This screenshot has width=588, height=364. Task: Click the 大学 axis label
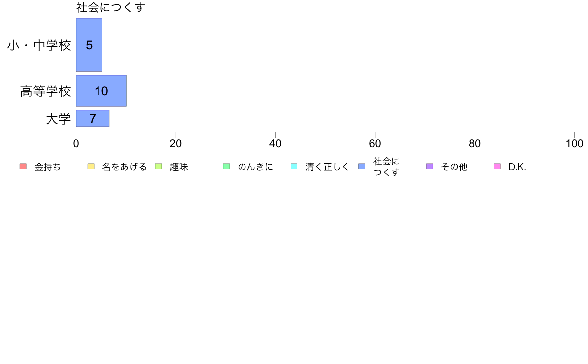pyautogui.click(x=58, y=119)
